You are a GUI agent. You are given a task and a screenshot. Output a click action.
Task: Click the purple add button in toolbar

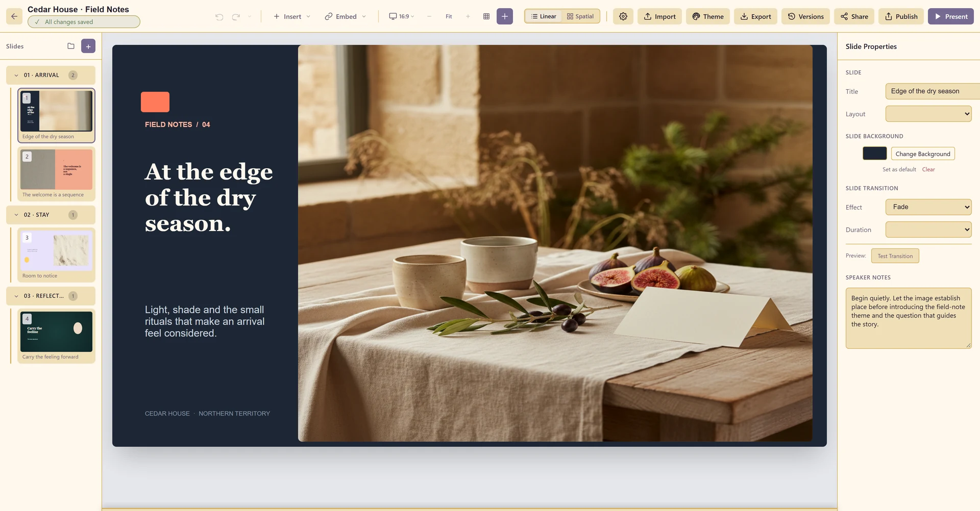point(505,16)
